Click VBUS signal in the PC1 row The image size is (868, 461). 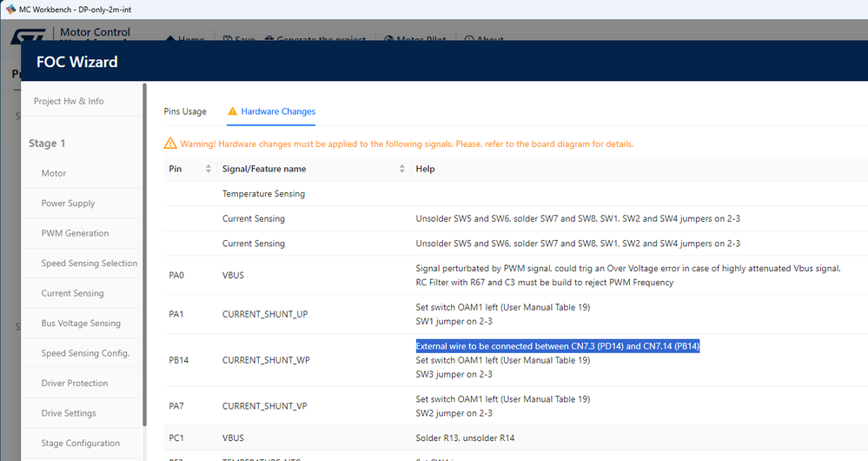click(233, 438)
